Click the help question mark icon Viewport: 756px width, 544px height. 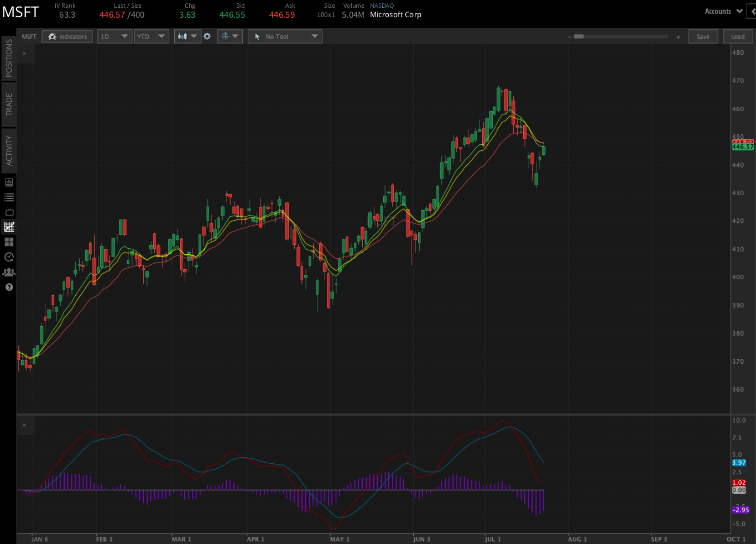[x=9, y=287]
